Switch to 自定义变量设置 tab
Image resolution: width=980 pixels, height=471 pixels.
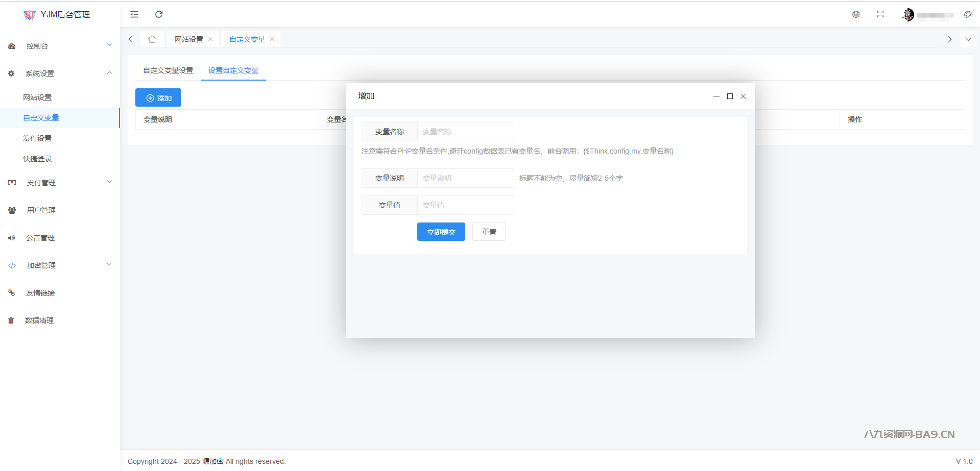click(x=168, y=70)
